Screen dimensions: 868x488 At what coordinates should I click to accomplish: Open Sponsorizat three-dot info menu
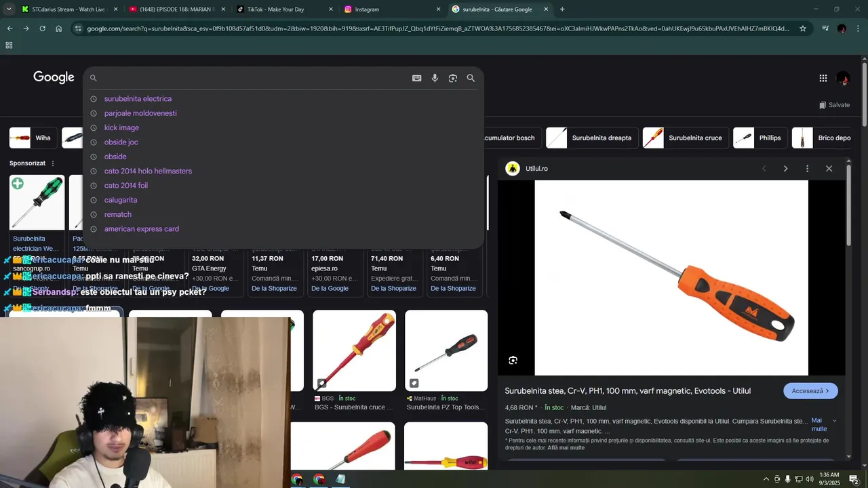pyautogui.click(x=53, y=163)
